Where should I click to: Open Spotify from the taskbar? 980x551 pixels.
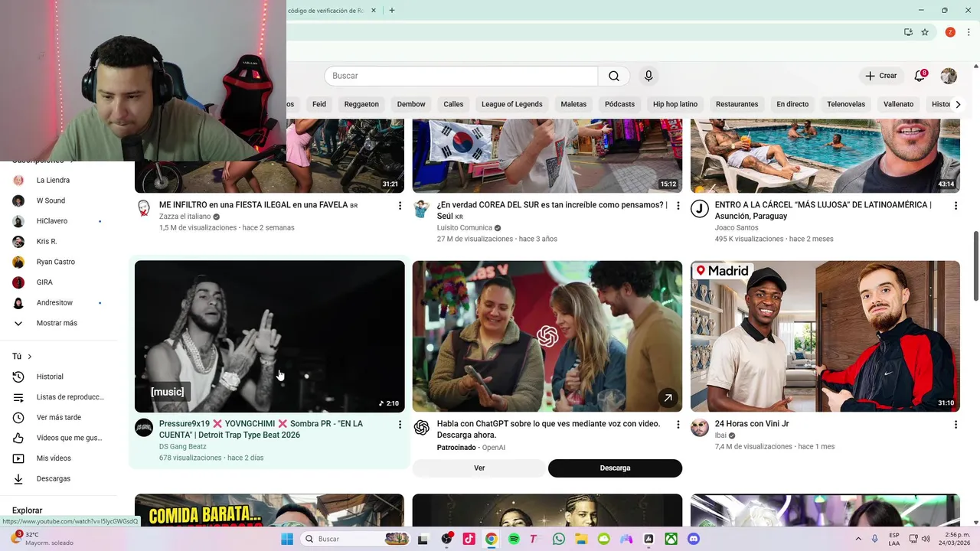[x=514, y=539]
